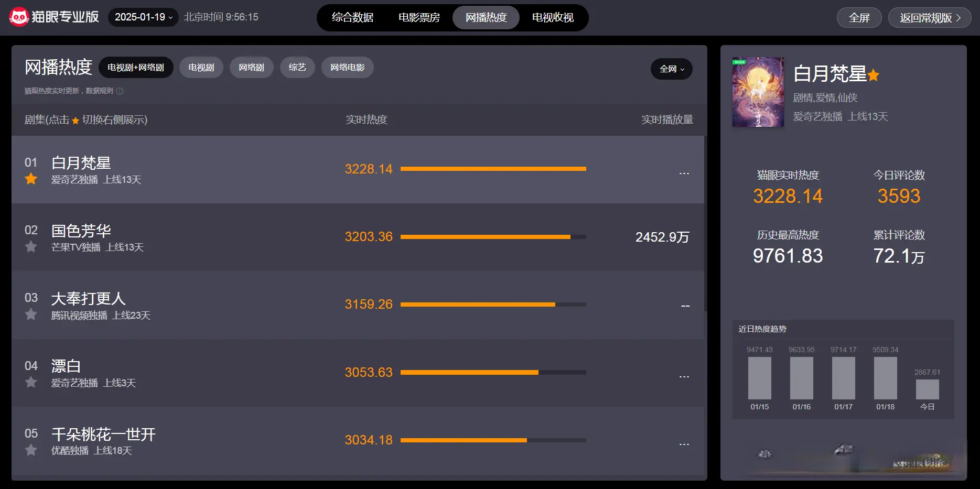
Task: Click the 剧情,爱情,仙侠 genre text
Action: pyautogui.click(x=825, y=98)
